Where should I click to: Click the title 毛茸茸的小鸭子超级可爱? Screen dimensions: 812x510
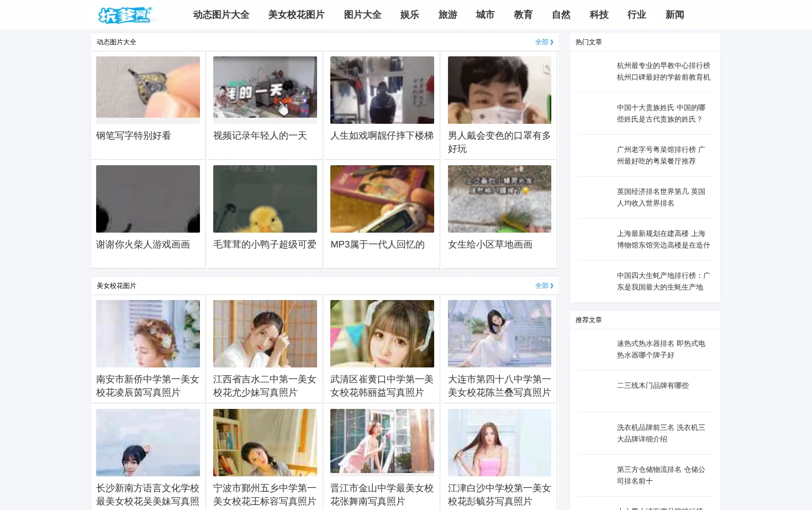tap(265, 244)
